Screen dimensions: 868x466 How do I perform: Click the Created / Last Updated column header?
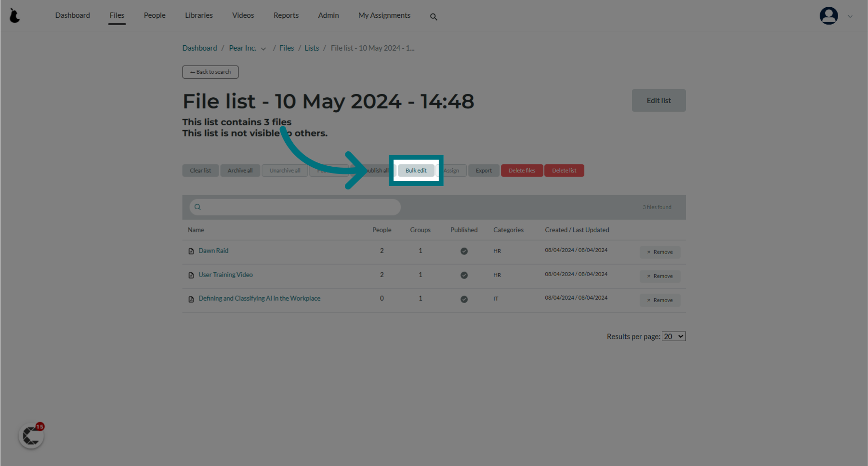pos(577,230)
